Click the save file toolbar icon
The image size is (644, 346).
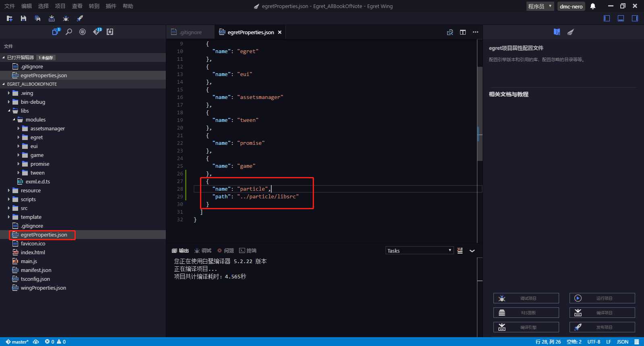(x=23, y=19)
